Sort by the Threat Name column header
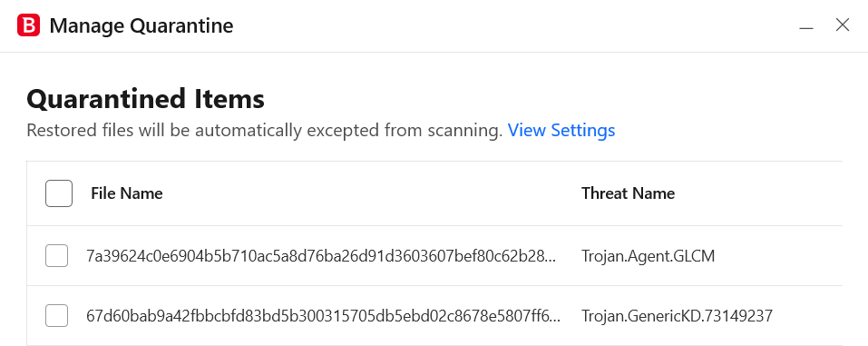The image size is (868, 346). pyautogui.click(x=628, y=193)
